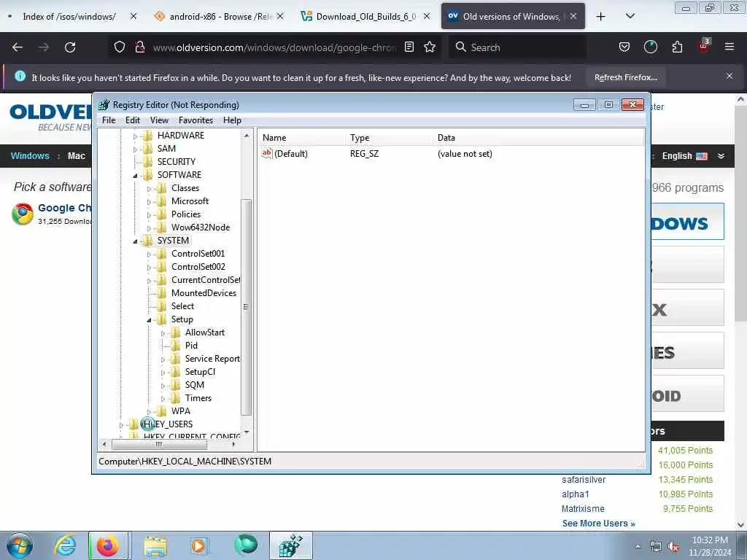Select SetupCl folder icon

pyautogui.click(x=176, y=371)
